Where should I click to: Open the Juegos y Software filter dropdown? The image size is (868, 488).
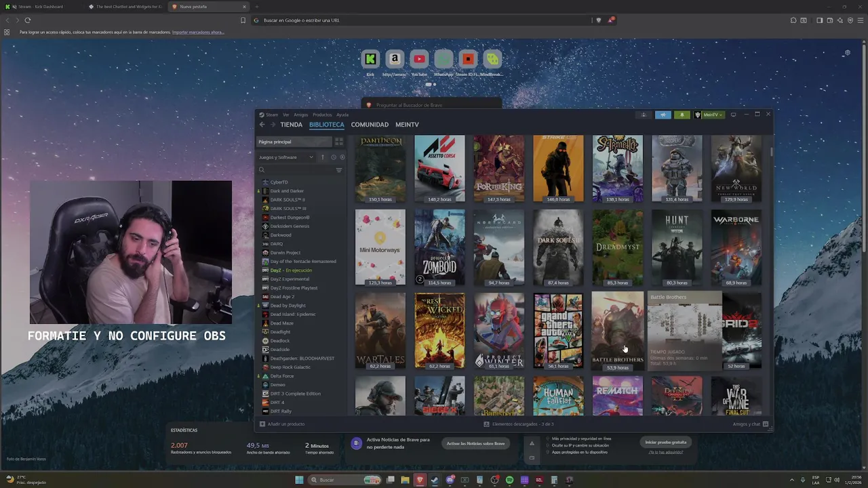286,157
